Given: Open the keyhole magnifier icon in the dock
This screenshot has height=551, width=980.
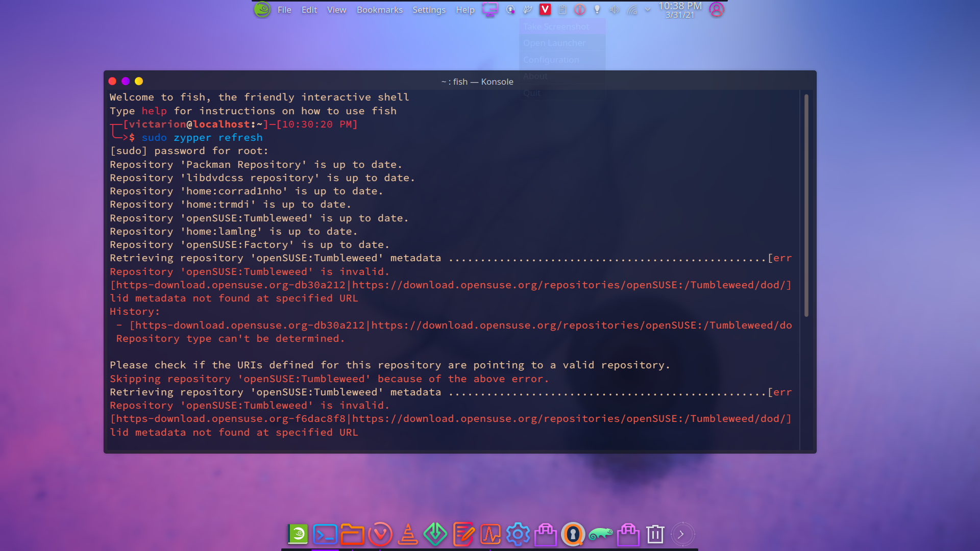Looking at the screenshot, I should point(573,534).
